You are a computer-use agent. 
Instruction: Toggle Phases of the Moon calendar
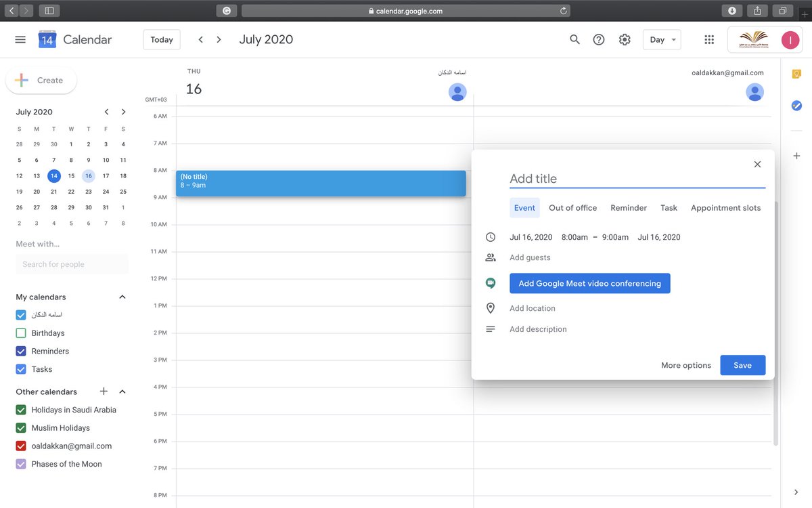click(x=20, y=464)
